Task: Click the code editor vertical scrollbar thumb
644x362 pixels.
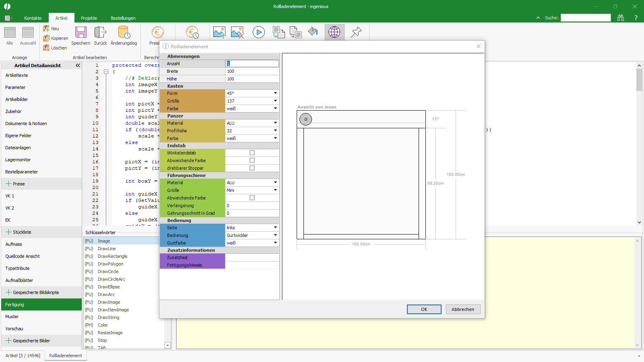Action: (x=639, y=80)
